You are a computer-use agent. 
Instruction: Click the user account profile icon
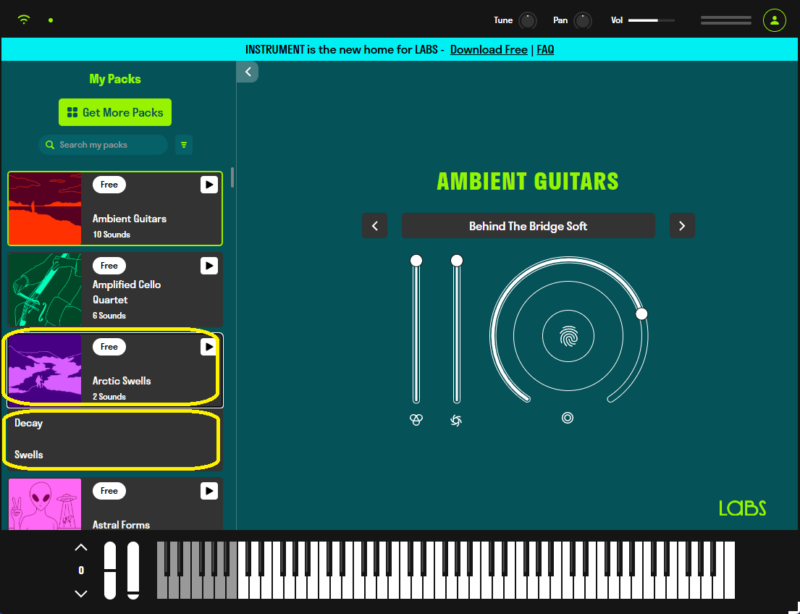[774, 20]
